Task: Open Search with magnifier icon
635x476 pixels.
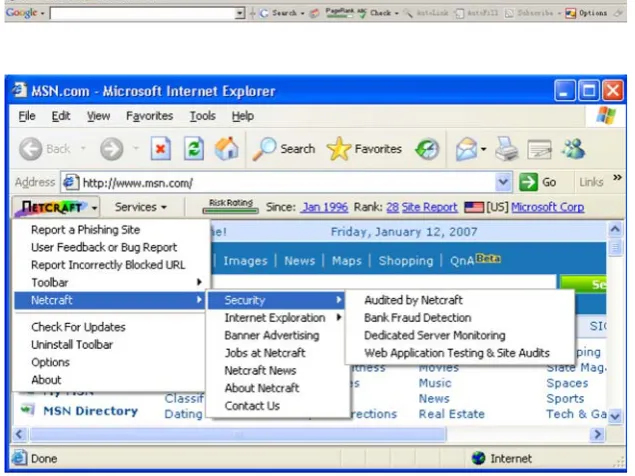Action: [264, 149]
